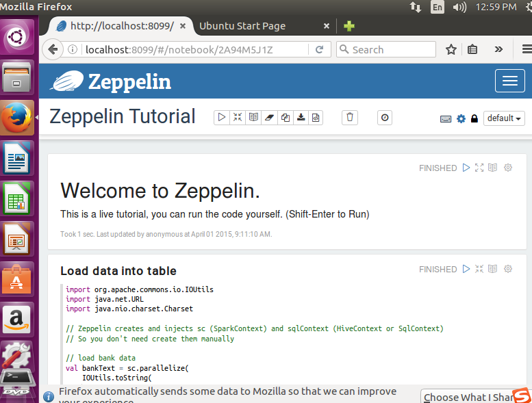Open network connections indicator
The image size is (532, 403).
click(416, 7)
